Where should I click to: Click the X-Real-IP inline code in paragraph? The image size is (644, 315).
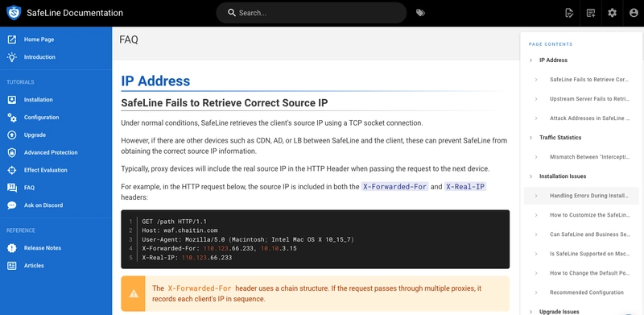coord(465,187)
